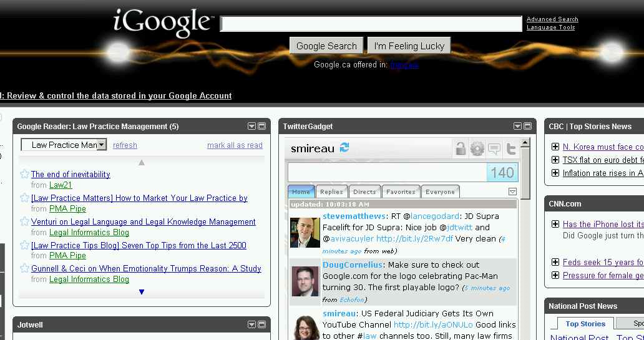Open the Law21 source link
This screenshot has width=644, height=340.
click(61, 185)
